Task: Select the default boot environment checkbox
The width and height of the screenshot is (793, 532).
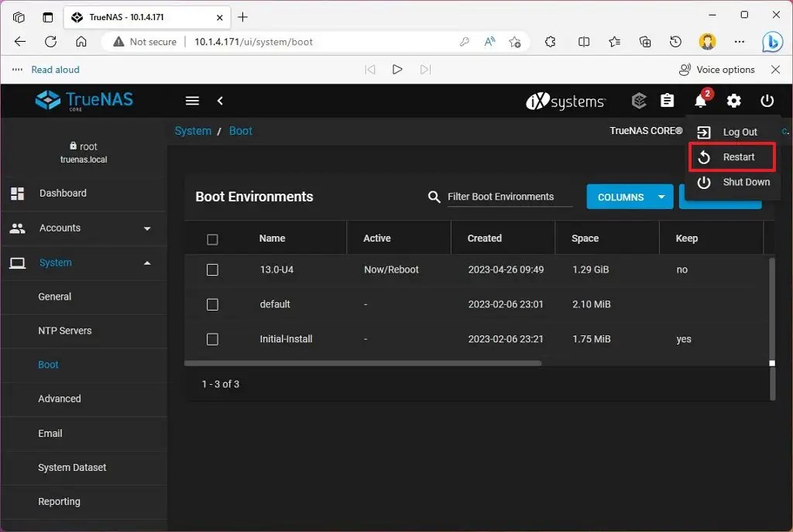Action: 212,304
